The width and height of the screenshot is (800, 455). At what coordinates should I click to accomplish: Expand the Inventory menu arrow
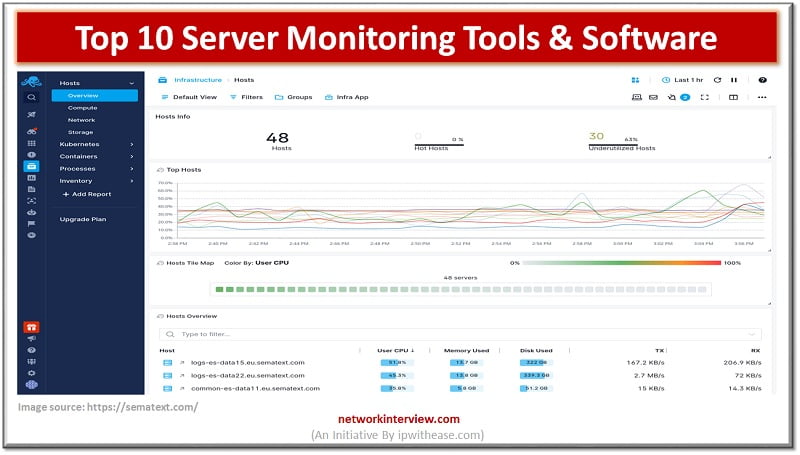click(132, 181)
